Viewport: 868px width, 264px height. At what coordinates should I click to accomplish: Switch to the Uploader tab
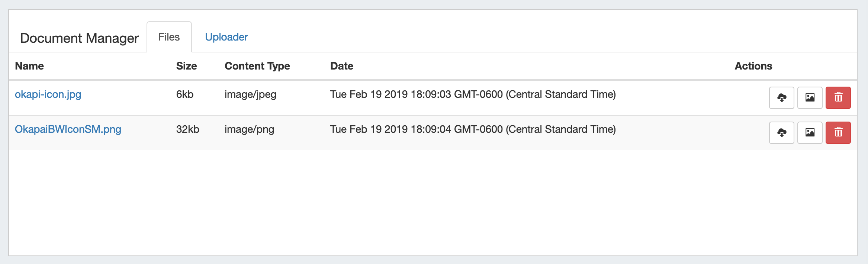click(x=226, y=37)
